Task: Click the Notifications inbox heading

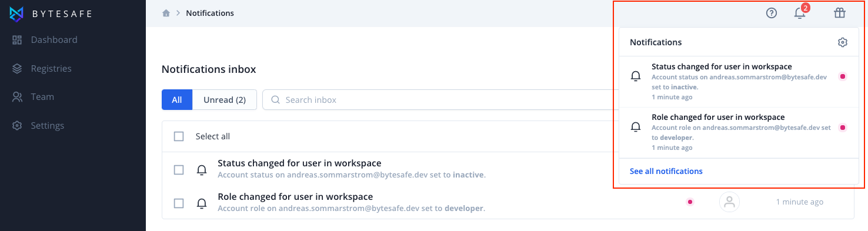Action: pos(209,69)
